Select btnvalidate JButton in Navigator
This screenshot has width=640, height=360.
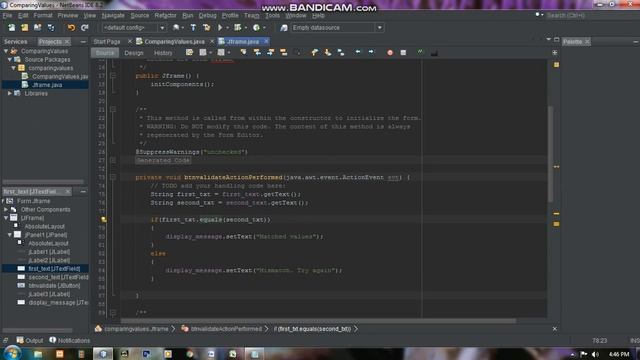tap(54, 286)
